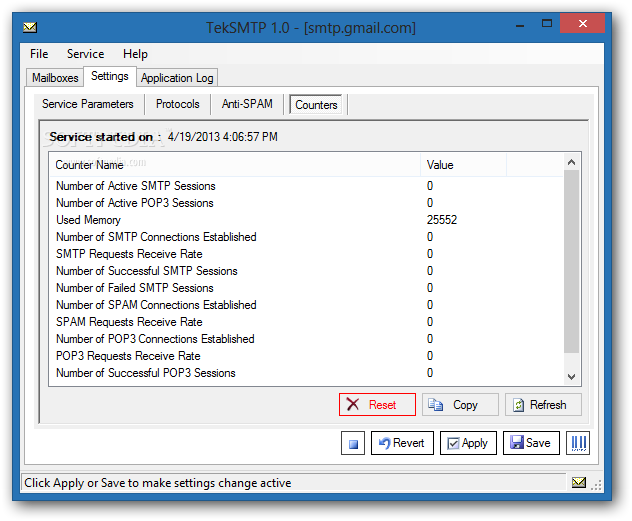Open the File menu
The image size is (632, 521).
pos(39,54)
